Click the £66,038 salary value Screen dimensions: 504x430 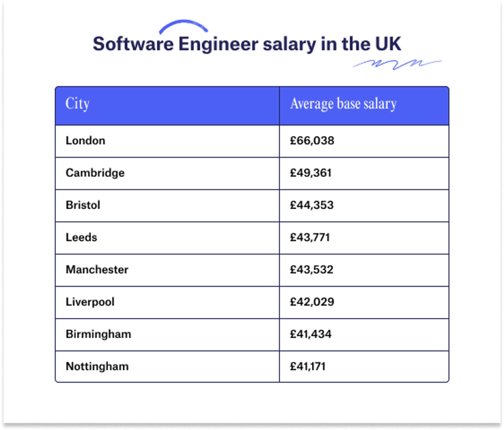coord(312,141)
